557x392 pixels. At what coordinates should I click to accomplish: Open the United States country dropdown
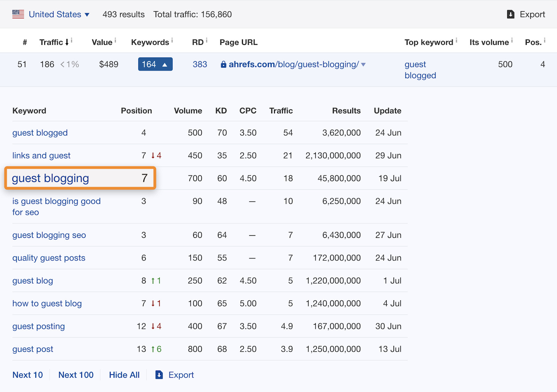tap(87, 15)
